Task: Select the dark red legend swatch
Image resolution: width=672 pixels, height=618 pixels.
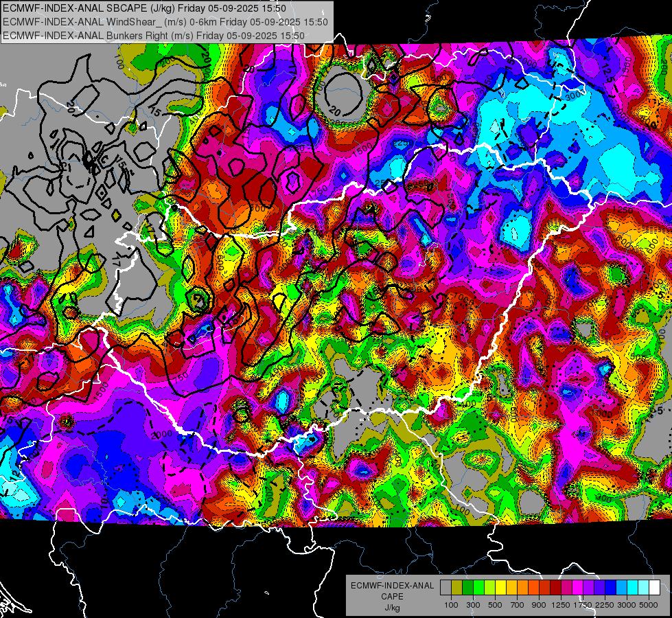Action: (556, 588)
